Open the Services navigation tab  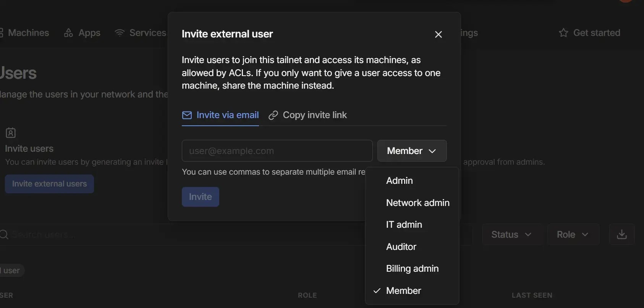(x=141, y=33)
